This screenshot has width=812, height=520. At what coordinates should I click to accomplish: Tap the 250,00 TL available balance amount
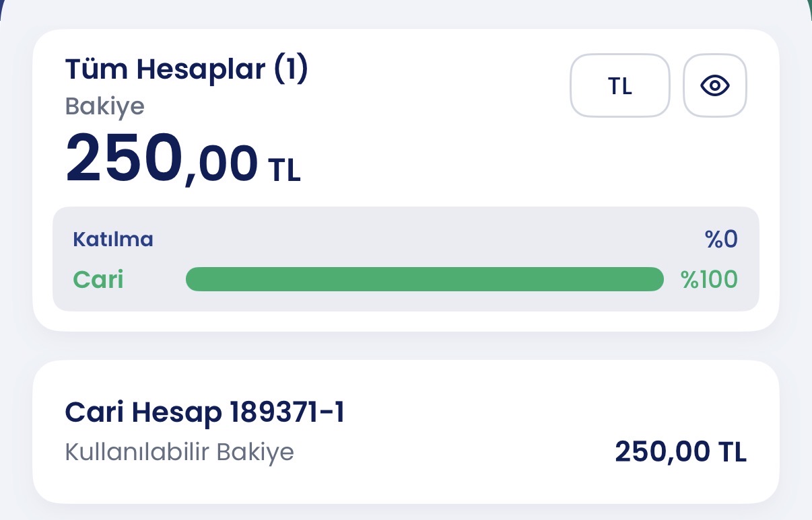681,452
